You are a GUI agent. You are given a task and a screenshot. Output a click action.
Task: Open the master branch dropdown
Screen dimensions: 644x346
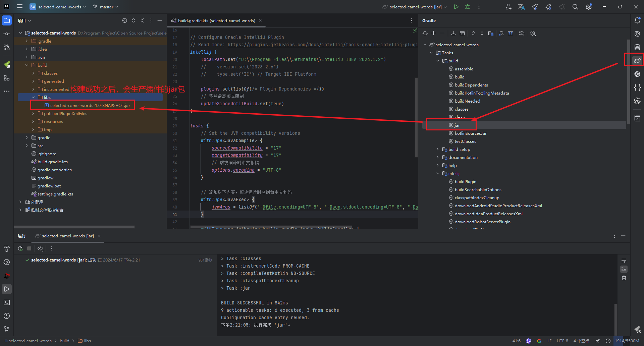[105, 7]
